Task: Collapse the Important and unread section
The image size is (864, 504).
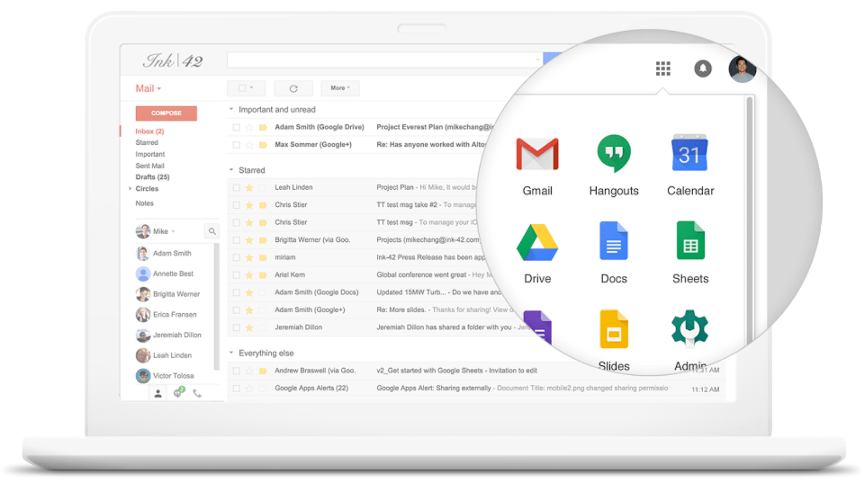Action: click(231, 110)
